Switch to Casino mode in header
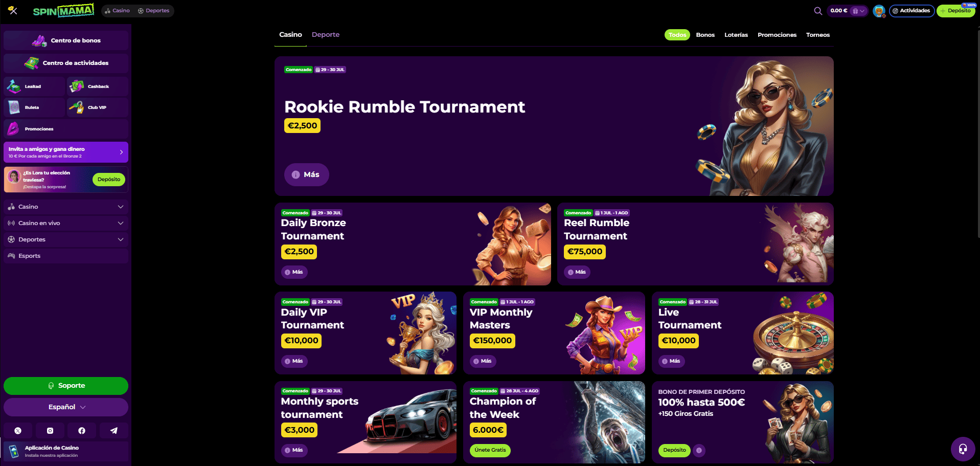This screenshot has height=466, width=980. tap(117, 11)
